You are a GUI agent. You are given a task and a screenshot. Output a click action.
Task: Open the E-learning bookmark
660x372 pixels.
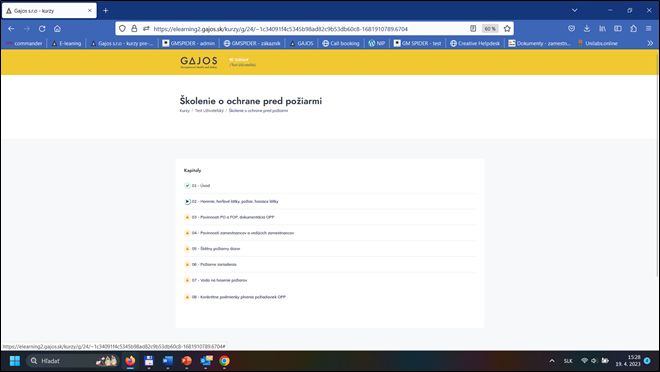(66, 43)
